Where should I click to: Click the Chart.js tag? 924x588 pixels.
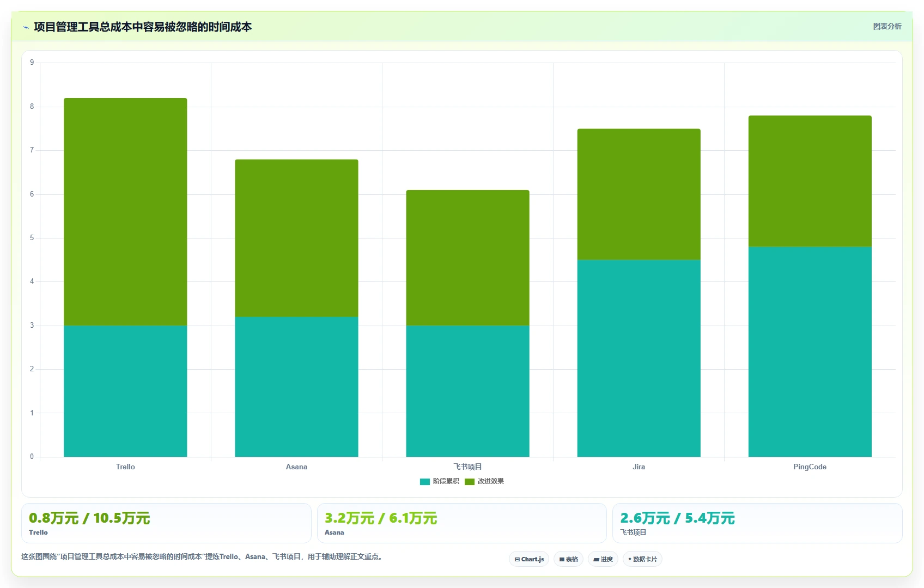tap(529, 559)
